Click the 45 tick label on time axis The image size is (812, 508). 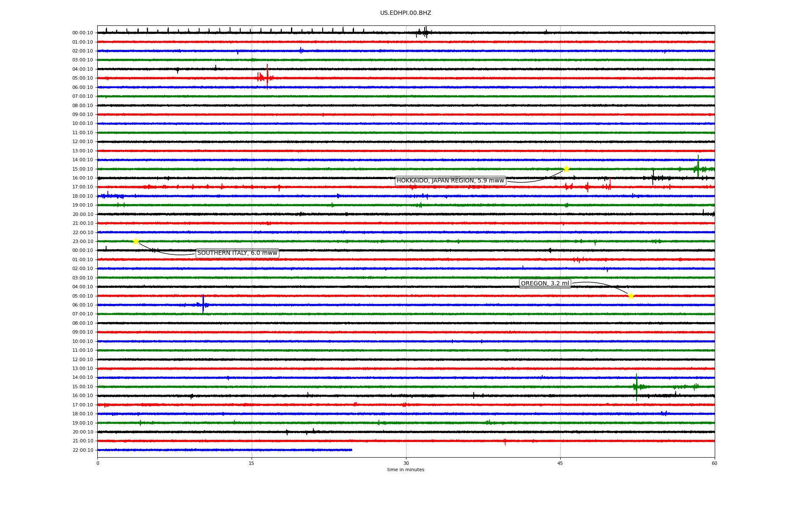[x=560, y=463]
